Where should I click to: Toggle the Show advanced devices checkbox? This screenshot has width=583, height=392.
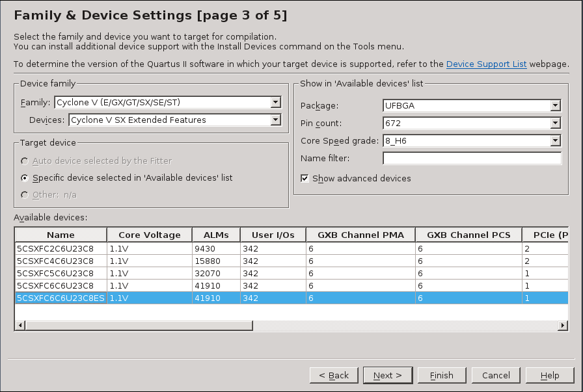305,178
